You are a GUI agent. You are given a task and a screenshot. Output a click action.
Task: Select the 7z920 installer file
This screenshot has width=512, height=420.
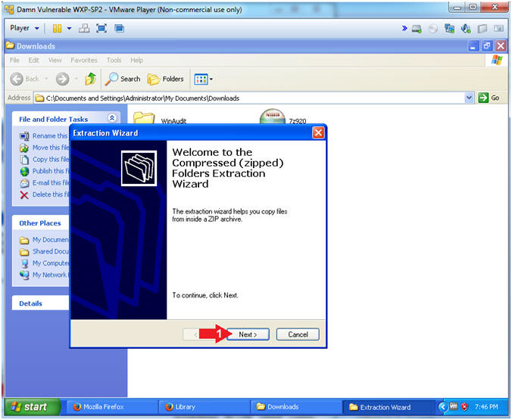pos(283,117)
